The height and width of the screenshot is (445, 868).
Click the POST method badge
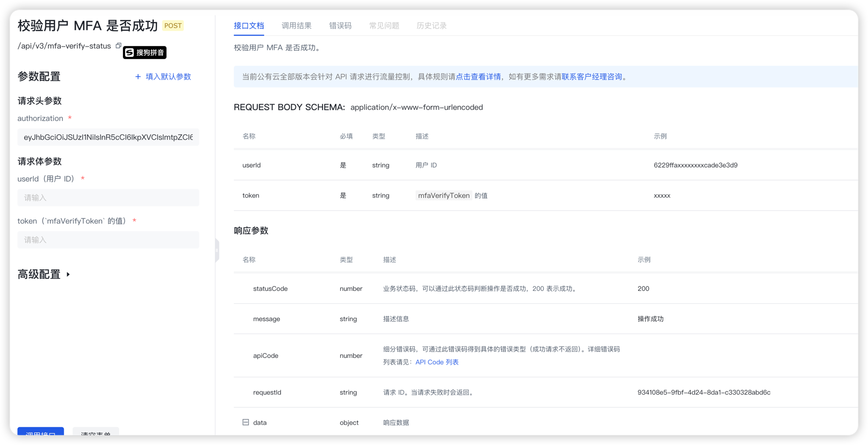[173, 26]
